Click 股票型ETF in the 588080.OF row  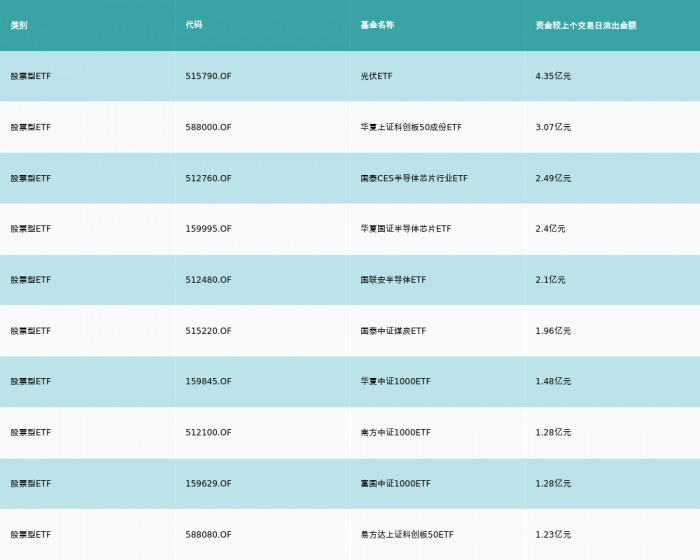[31, 535]
